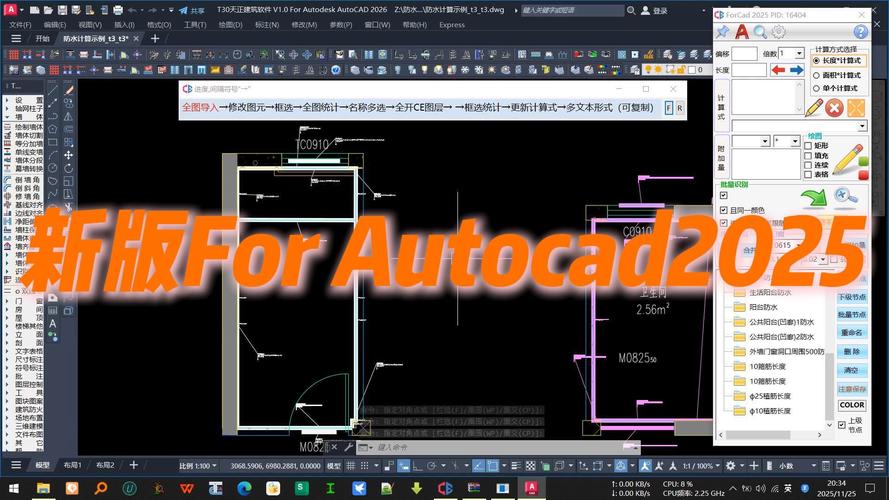Click the R button in workflow banner
The width and height of the screenshot is (889, 500).
coord(679,108)
